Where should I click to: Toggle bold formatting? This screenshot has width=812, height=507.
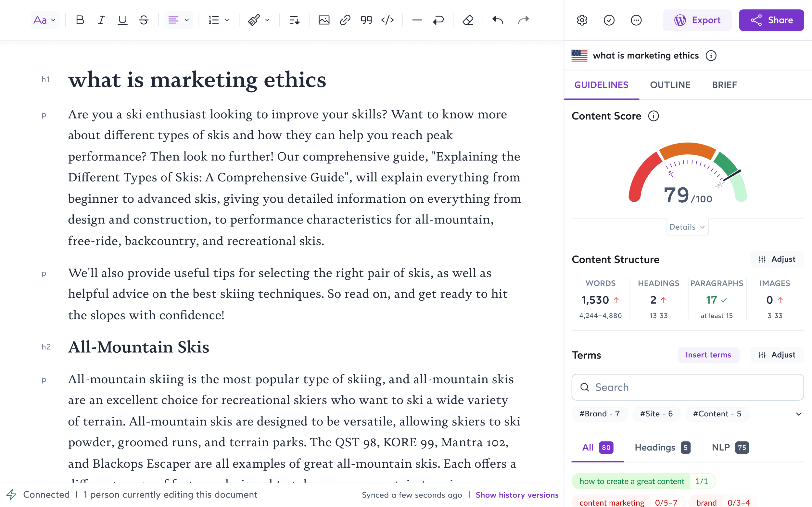click(80, 20)
